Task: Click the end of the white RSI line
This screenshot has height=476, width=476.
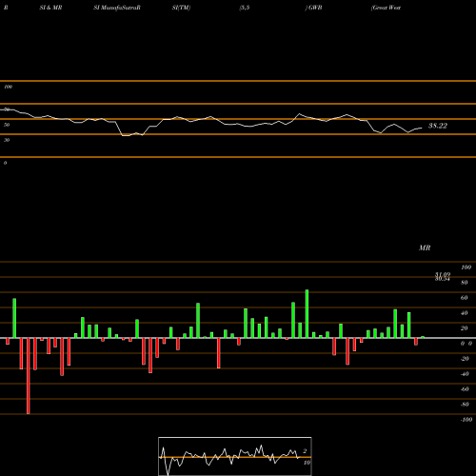Action: pos(422,128)
